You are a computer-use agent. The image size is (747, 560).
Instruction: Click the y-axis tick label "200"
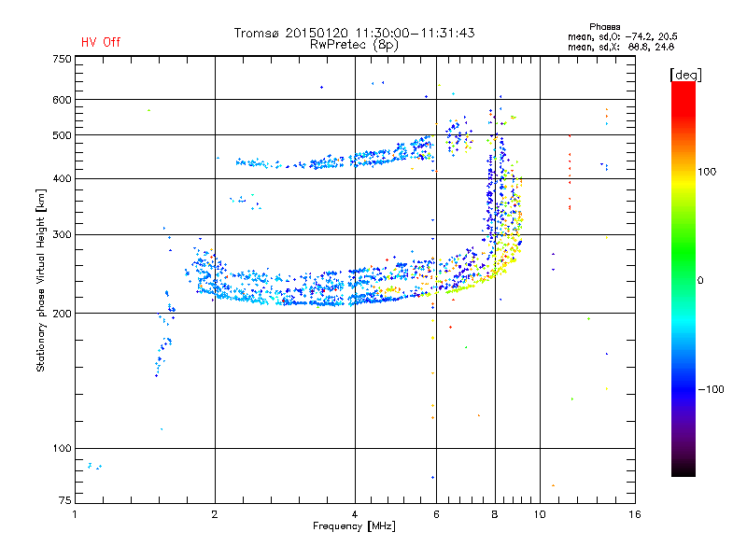click(62, 314)
